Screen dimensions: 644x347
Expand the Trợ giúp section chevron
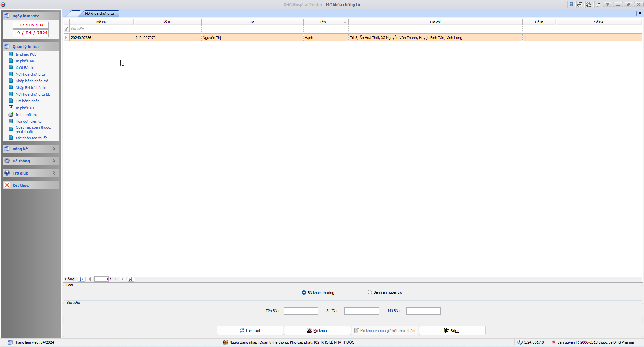click(54, 173)
